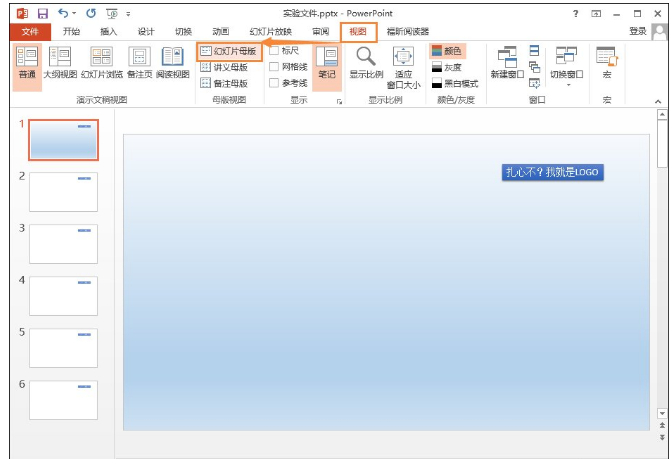
Task: Switch to Outline View (大纲视图)
Action: tap(60, 62)
